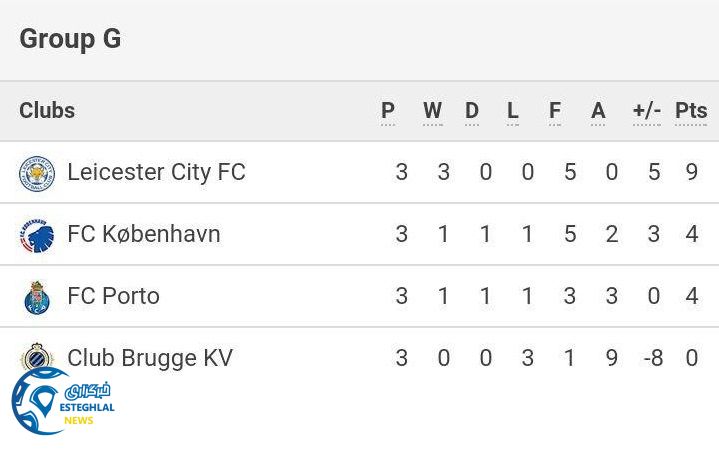Open the Leicester City FC club link
Viewport: 719px width, 454px height.
pyautogui.click(x=156, y=172)
